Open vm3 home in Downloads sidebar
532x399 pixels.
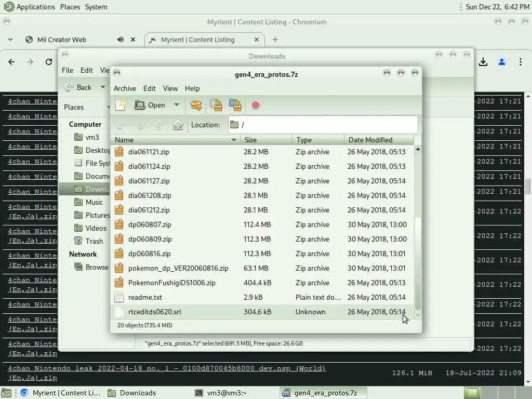(x=87, y=137)
